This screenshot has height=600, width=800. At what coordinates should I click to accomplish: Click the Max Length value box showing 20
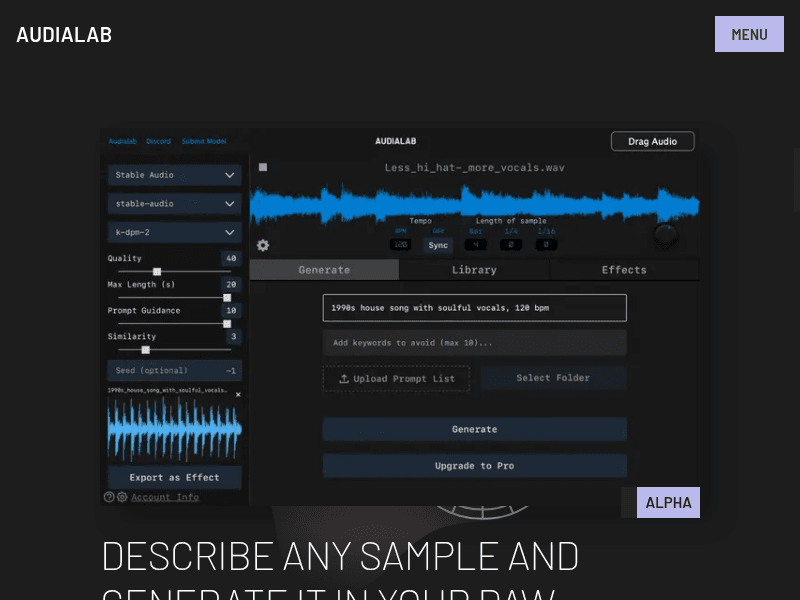[231, 284]
